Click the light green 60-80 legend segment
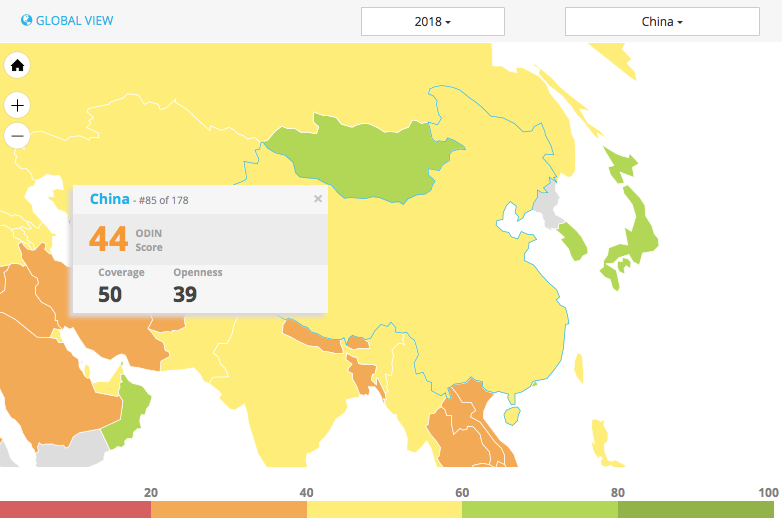 [540, 509]
